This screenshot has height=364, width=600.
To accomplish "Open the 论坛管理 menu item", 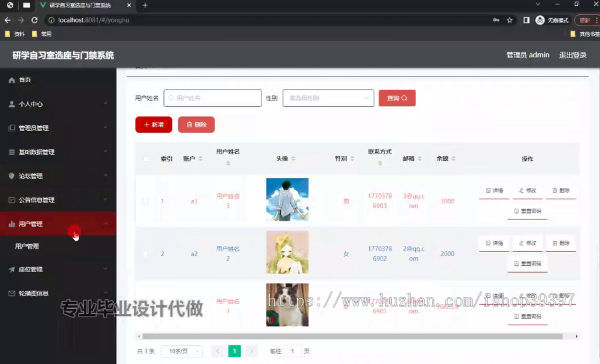I will 58,176.
